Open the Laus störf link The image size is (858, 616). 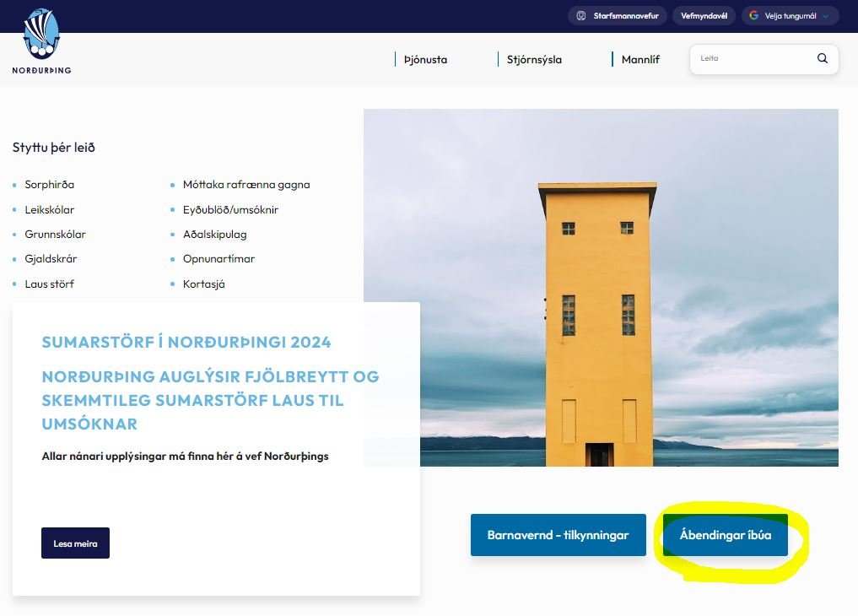click(x=49, y=284)
